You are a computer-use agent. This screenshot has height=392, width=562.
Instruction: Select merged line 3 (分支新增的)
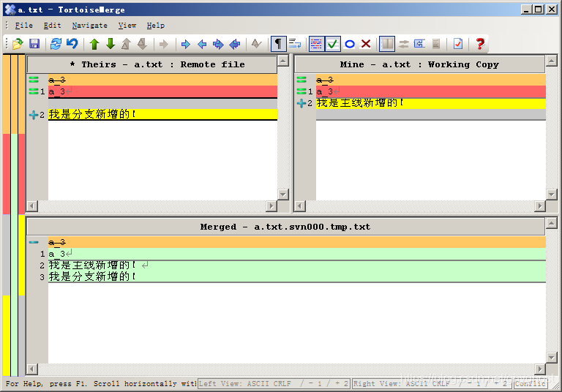297,276
